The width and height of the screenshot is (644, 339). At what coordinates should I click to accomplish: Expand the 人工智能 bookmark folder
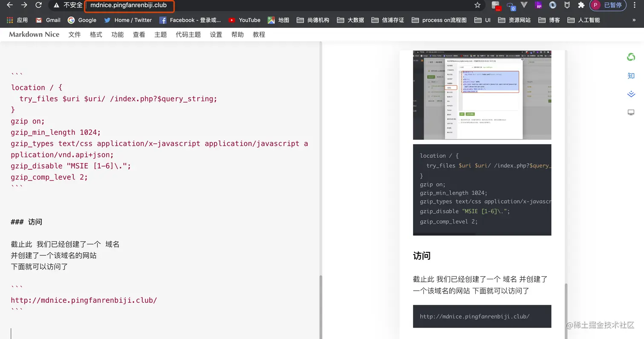point(584,20)
